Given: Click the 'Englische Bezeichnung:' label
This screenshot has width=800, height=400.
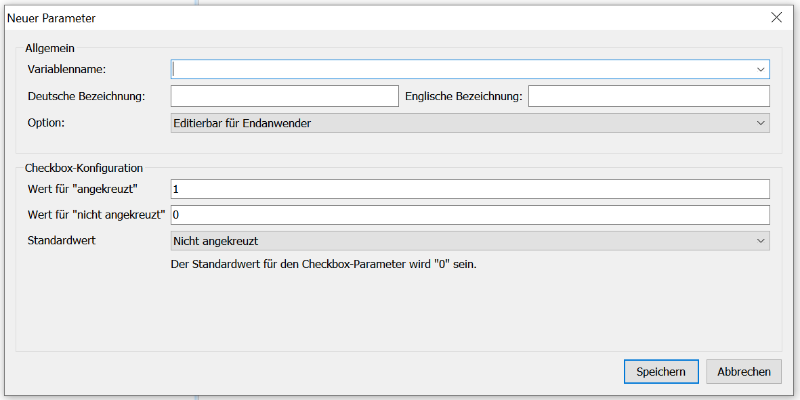Looking at the screenshot, I should click(x=464, y=96).
